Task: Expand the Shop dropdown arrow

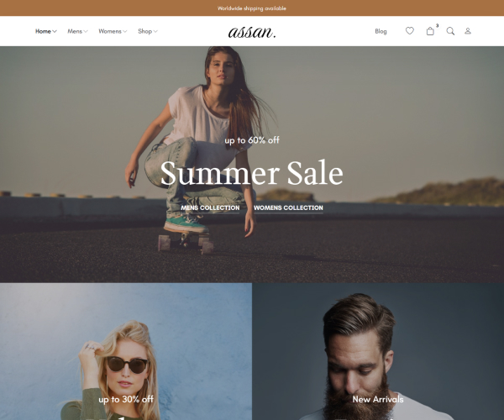Action: click(x=155, y=31)
